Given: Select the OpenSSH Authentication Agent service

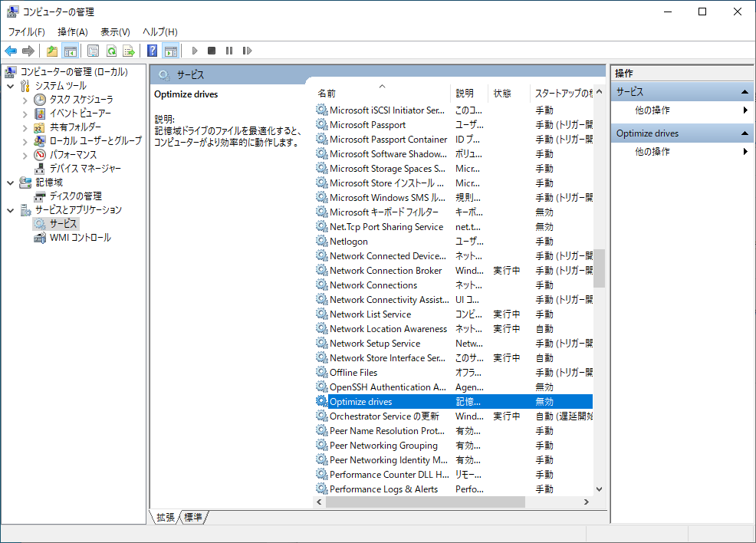Looking at the screenshot, I should (454, 387).
